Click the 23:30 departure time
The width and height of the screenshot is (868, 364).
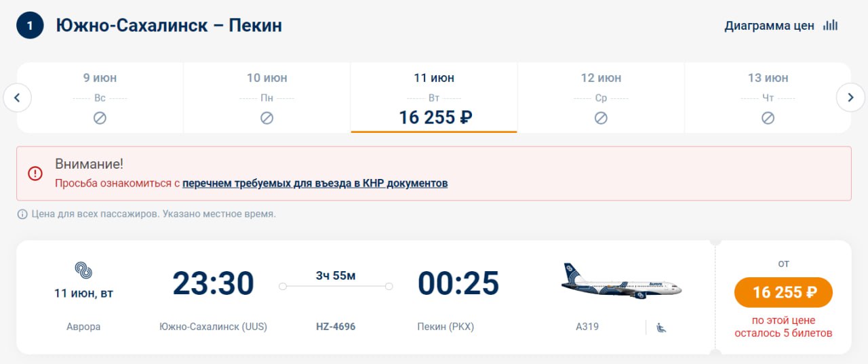tap(213, 283)
